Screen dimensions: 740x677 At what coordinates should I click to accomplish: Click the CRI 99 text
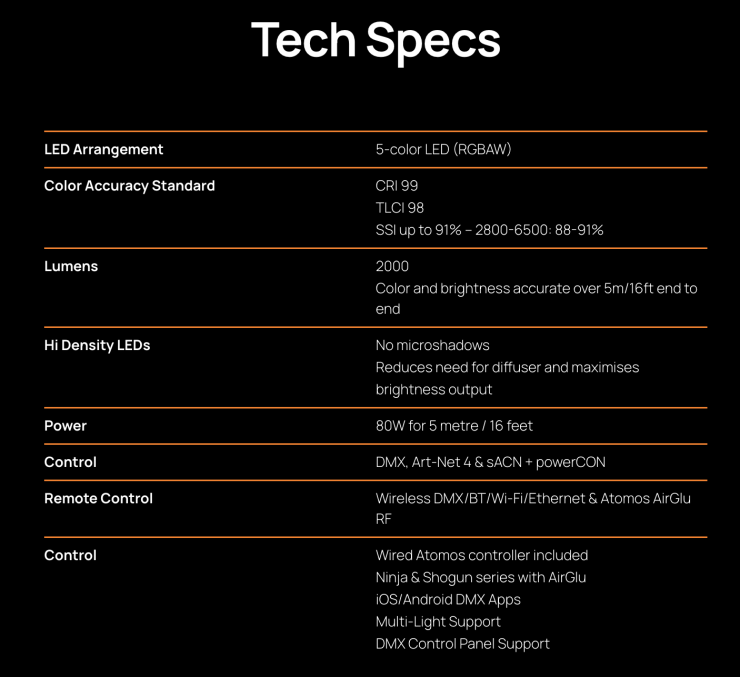397,186
